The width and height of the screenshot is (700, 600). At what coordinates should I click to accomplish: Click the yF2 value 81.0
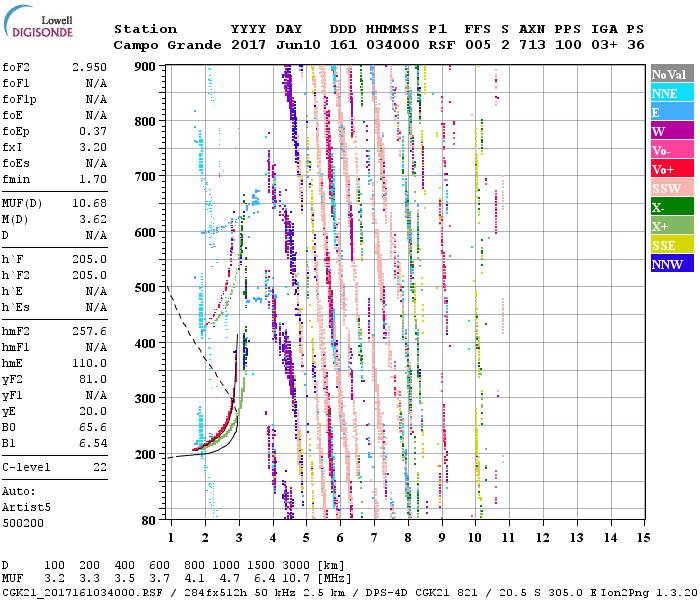click(93, 379)
